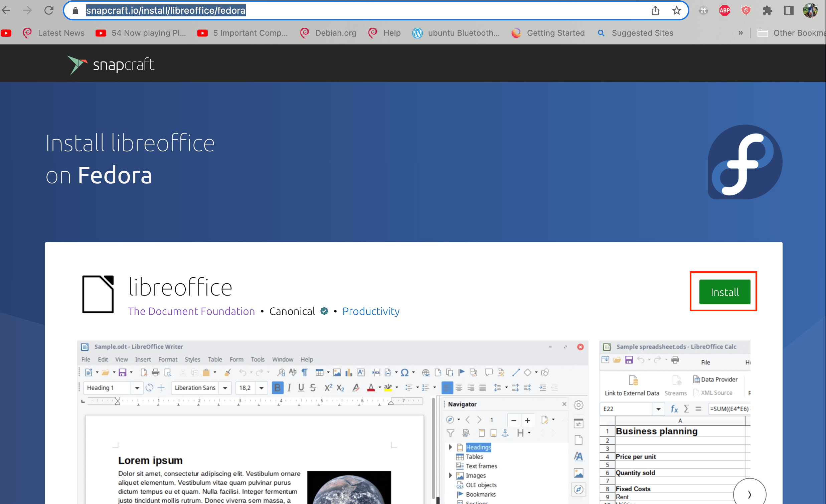Toggle the browser side panel icon
826x504 pixels.
tap(789, 11)
